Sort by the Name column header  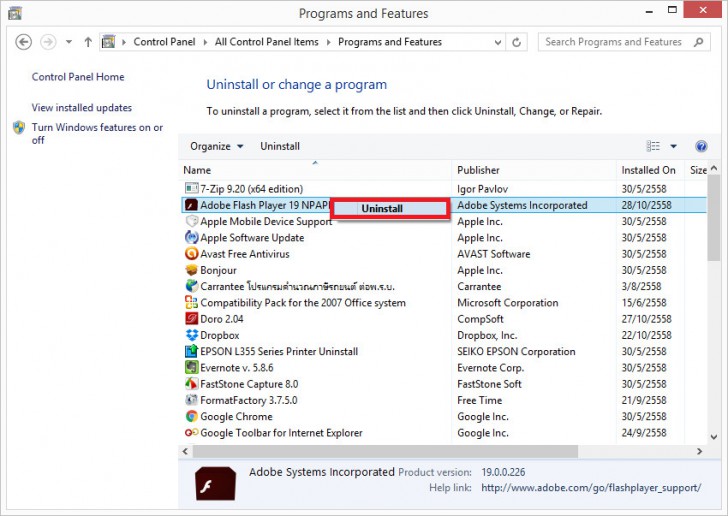tap(315, 170)
